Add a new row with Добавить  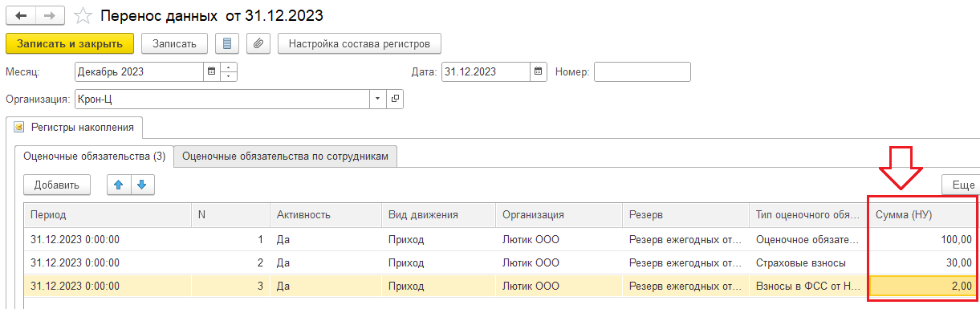(57, 185)
